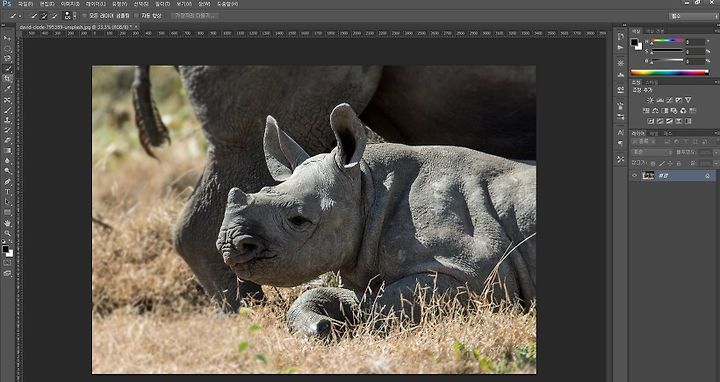This screenshot has width=720, height=382.
Task: Hide the 배경 layer with the eye icon
Action: pos(635,175)
